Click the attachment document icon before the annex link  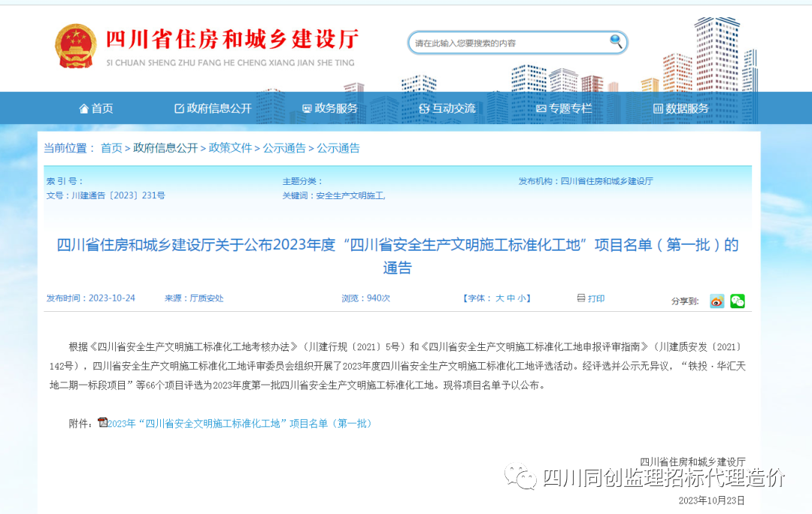click(x=105, y=423)
